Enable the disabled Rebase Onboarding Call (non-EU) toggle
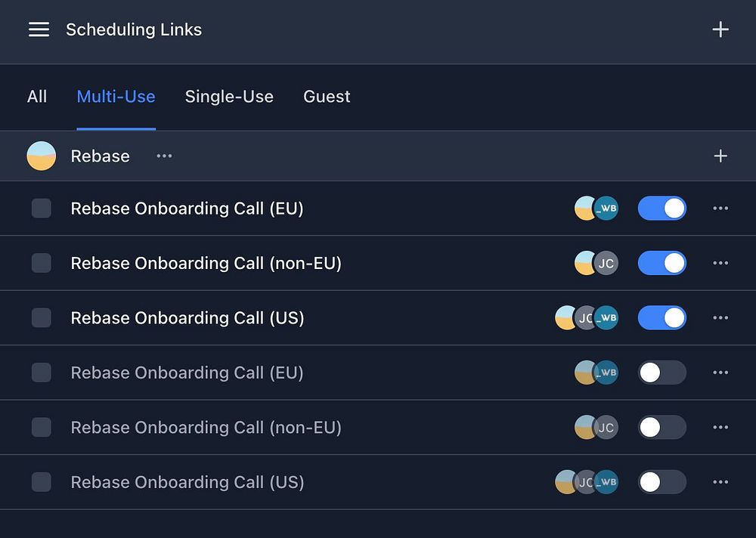 click(661, 427)
